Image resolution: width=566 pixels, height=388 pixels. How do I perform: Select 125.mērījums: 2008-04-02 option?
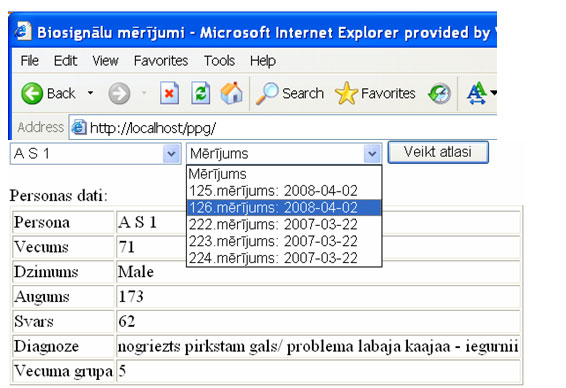(x=284, y=191)
